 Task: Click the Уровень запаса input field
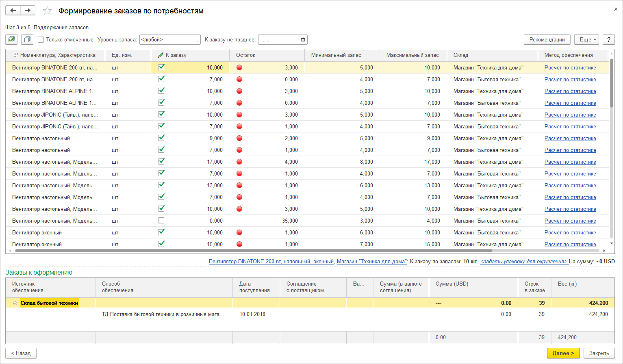tap(166, 39)
